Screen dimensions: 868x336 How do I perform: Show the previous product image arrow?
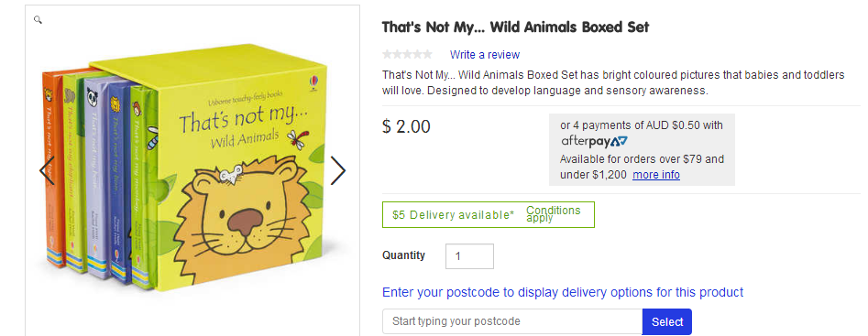[x=47, y=171]
